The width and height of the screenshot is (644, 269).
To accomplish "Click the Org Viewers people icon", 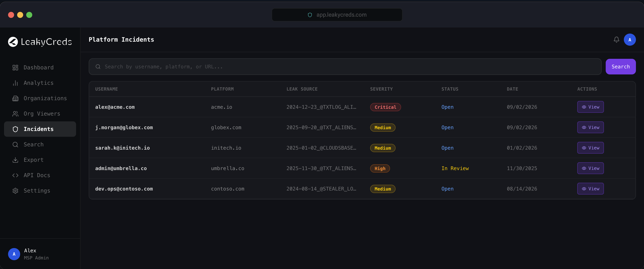I will point(15,114).
